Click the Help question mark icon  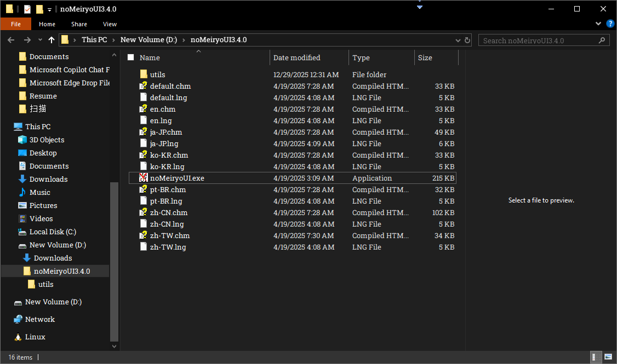pyautogui.click(x=610, y=24)
